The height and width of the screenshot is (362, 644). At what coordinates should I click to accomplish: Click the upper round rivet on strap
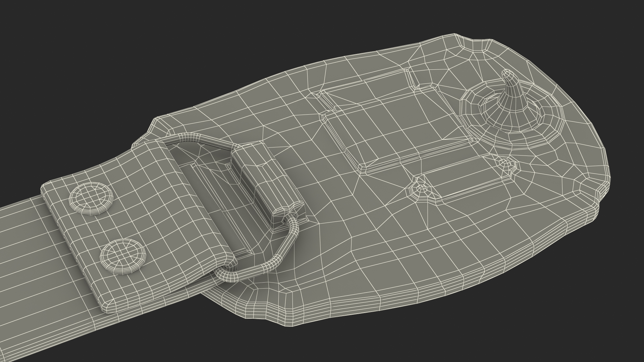pos(91,198)
